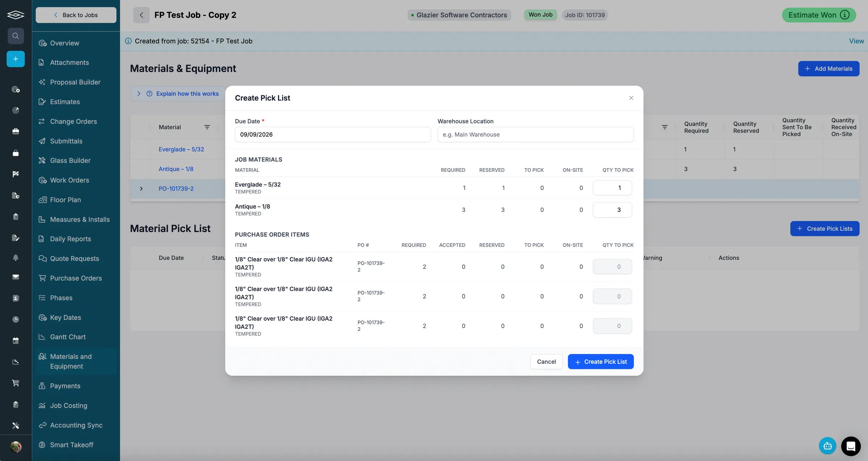Click the tools wrench icon in left rail
The image size is (868, 461).
[16, 426]
